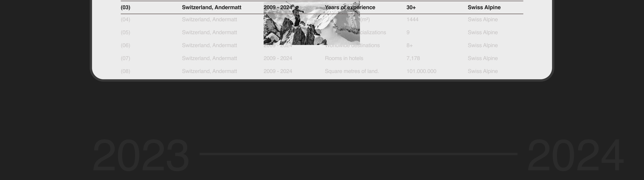Select row number (04)
This screenshot has height=180, width=644.
pyautogui.click(x=125, y=20)
